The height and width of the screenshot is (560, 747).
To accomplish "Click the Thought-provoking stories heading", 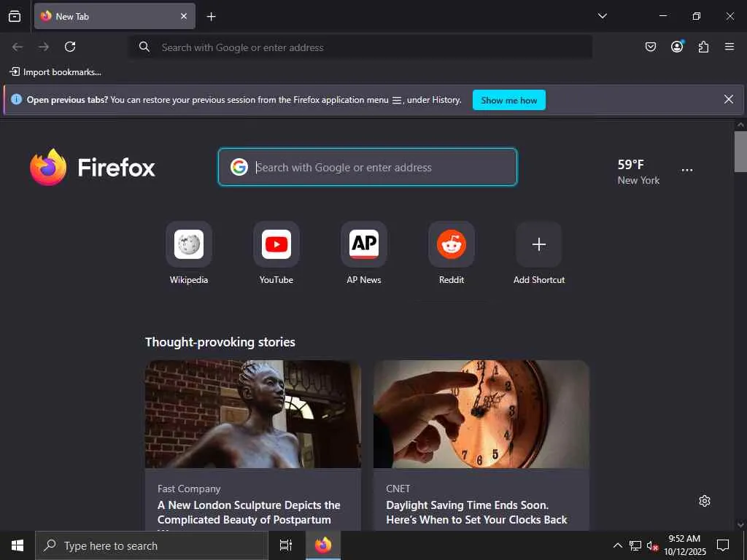I will tap(220, 342).
